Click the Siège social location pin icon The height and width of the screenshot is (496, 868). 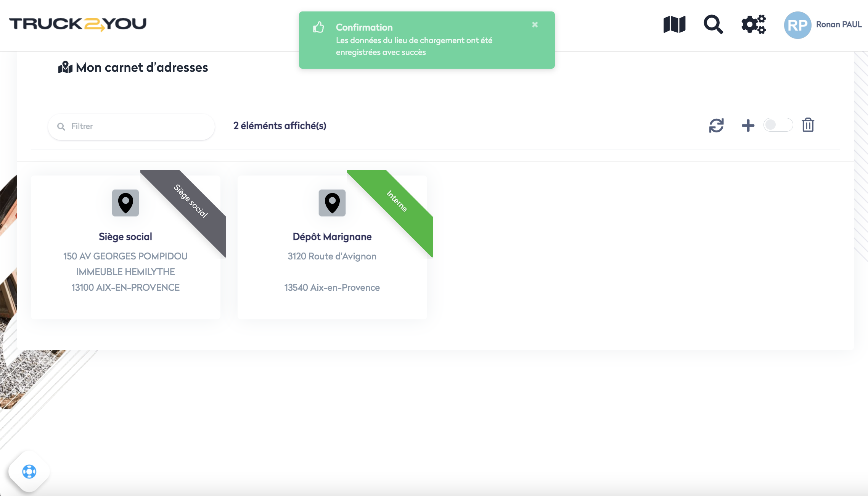click(125, 203)
